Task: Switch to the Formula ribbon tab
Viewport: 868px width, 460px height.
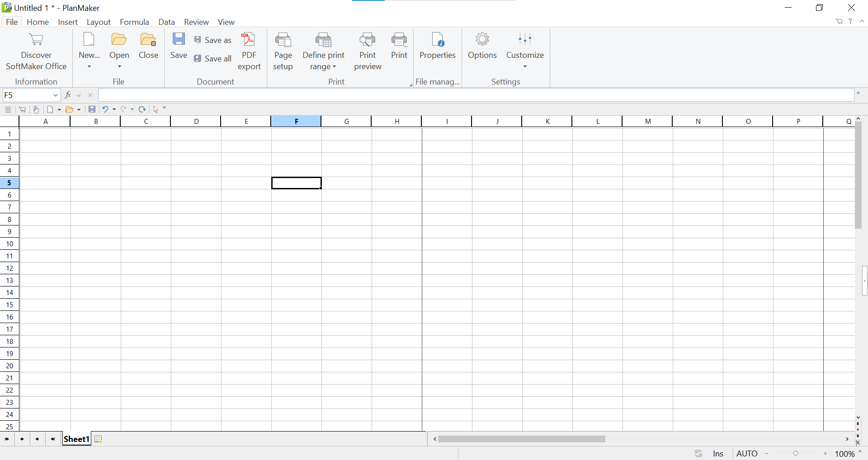Action: 134,22
